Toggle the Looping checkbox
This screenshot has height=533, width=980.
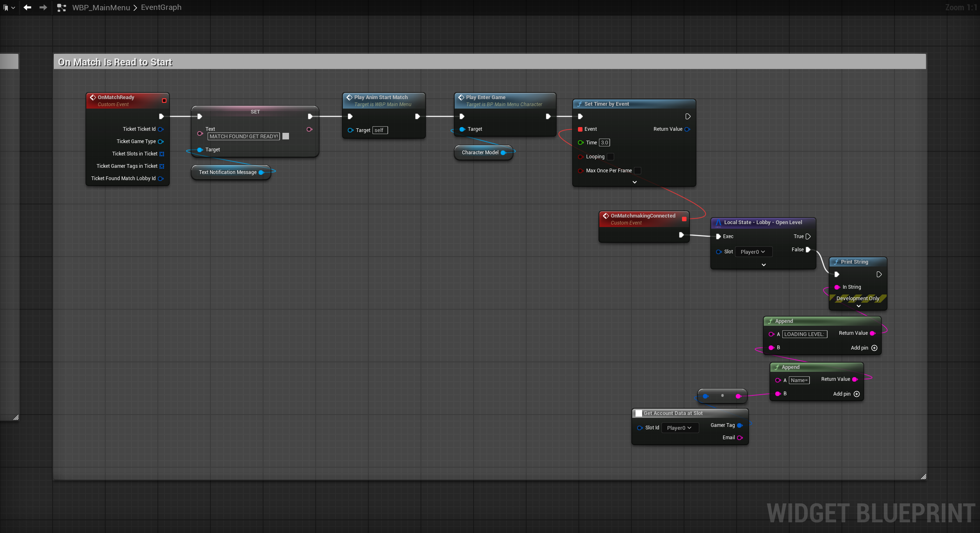pos(610,157)
